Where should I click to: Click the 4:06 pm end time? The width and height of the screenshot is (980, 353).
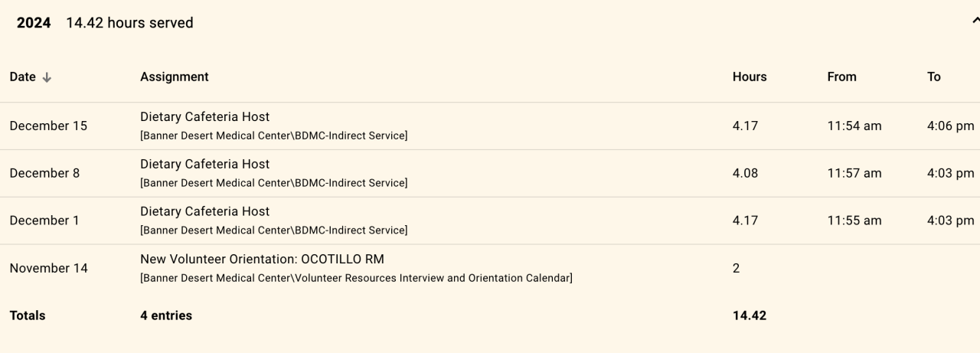point(950,126)
